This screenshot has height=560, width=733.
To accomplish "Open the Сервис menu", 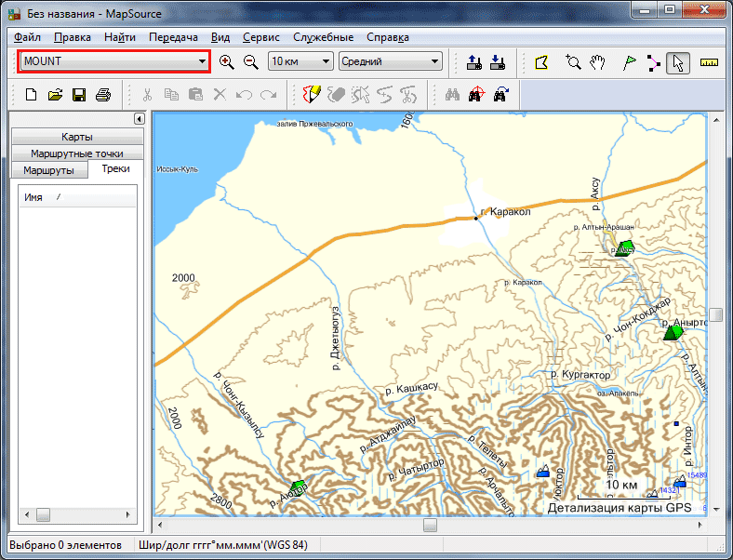I will (x=260, y=37).
